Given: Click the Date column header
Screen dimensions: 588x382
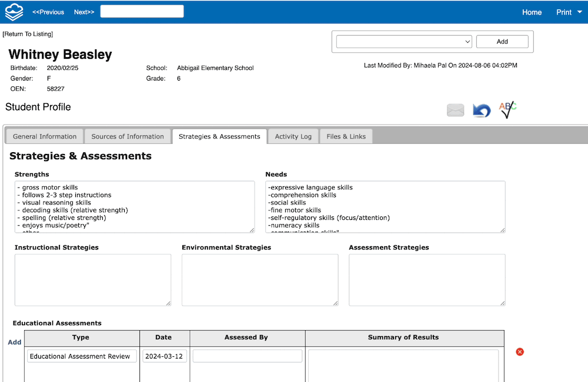Looking at the screenshot, I should (x=163, y=337).
